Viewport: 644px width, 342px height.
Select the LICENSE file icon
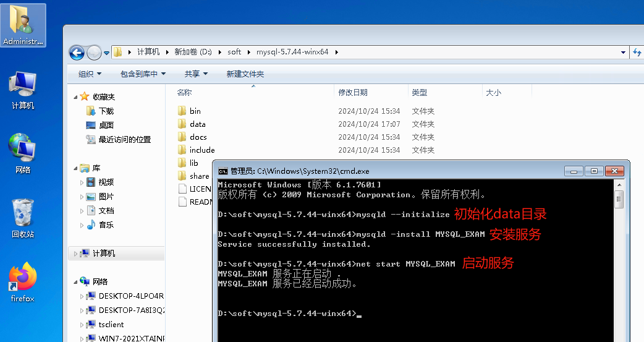[x=182, y=189]
